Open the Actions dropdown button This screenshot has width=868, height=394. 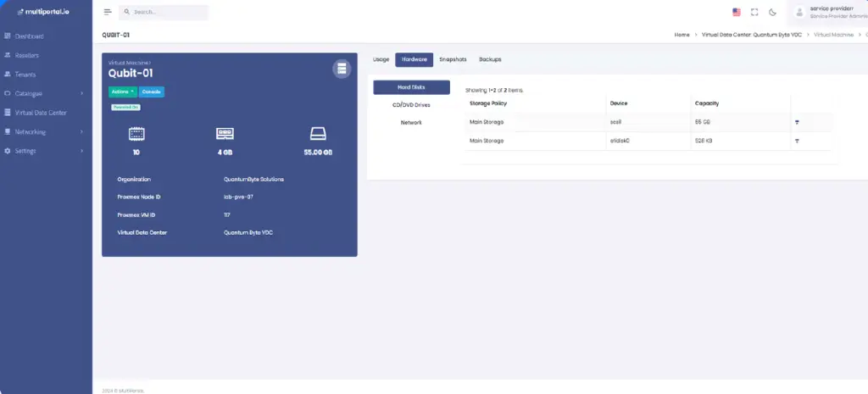tap(122, 92)
